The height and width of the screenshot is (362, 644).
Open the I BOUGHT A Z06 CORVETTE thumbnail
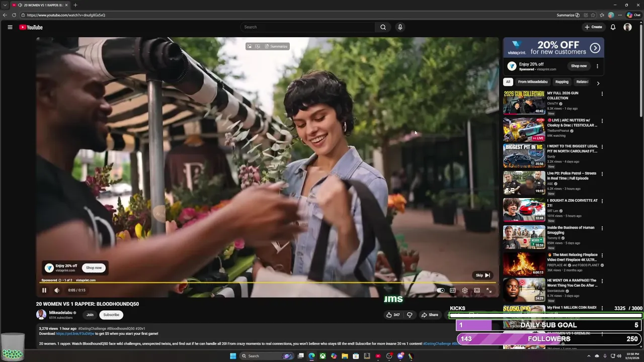click(x=524, y=210)
